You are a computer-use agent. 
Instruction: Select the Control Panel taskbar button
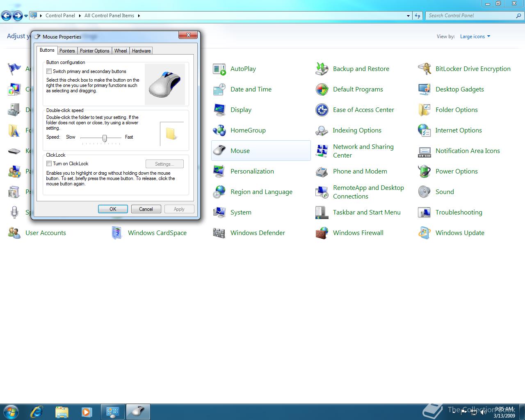point(113,411)
